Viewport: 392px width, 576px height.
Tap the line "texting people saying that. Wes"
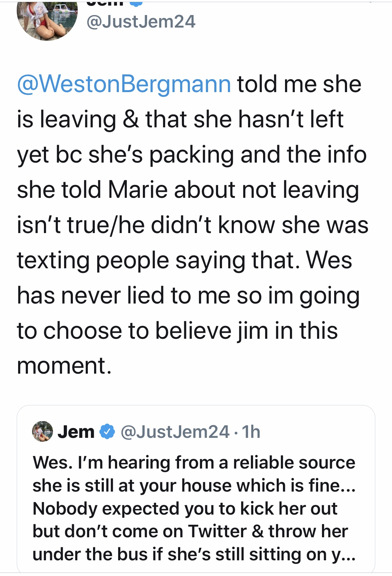[184, 260]
